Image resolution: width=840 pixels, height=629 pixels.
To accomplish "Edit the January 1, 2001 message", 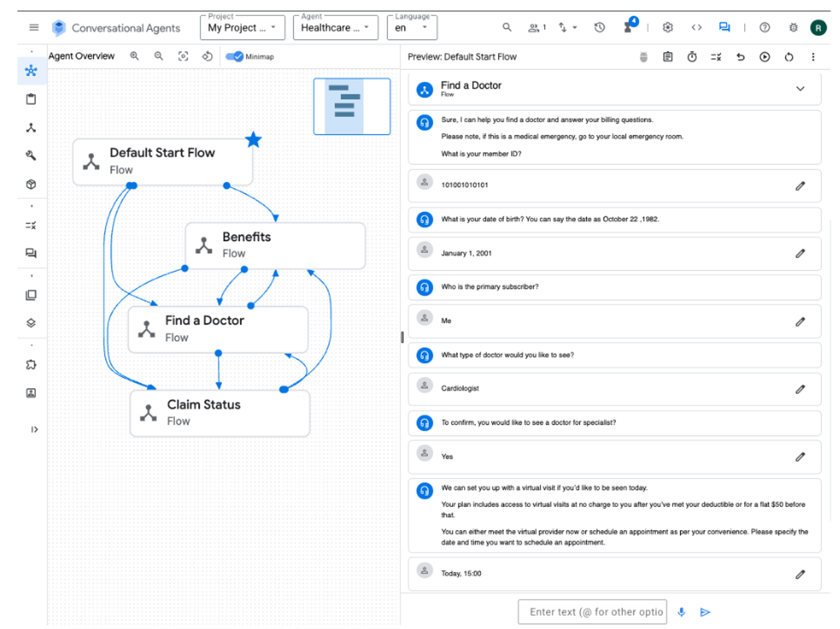I will click(800, 254).
